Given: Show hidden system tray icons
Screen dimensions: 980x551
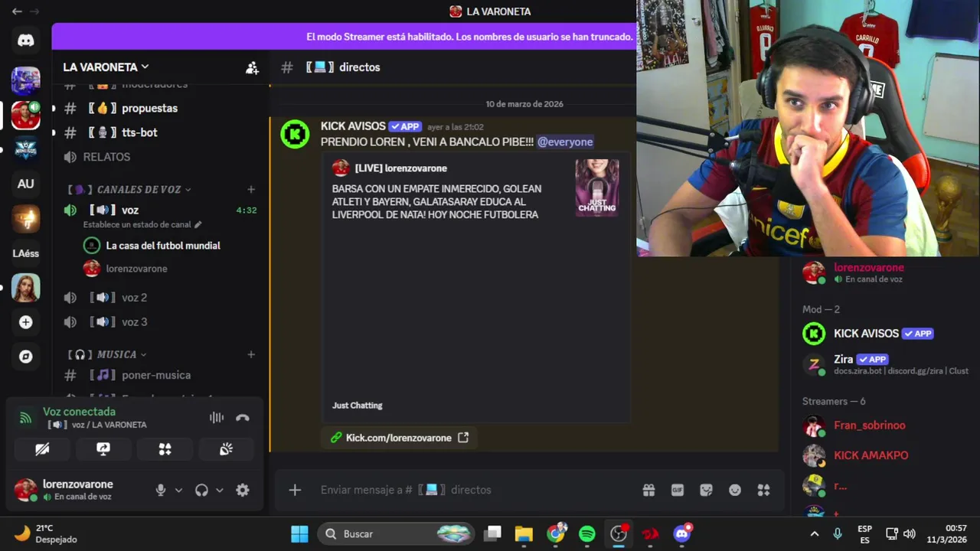Looking at the screenshot, I should pos(814,533).
